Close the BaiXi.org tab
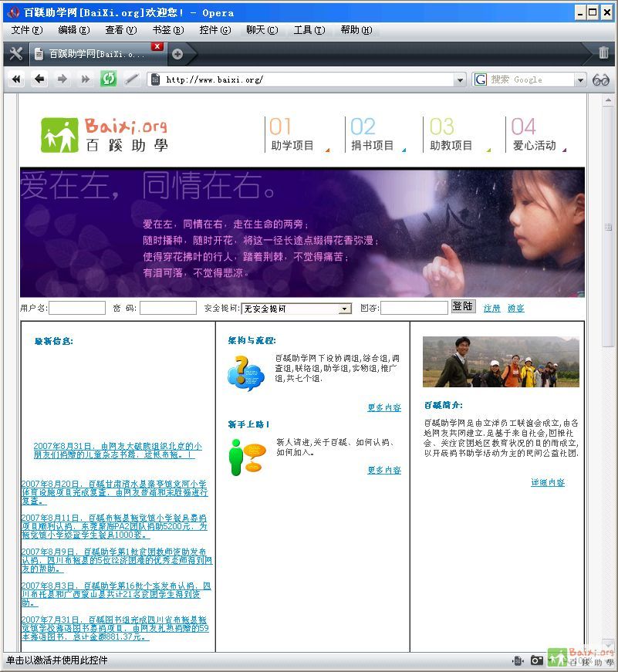This screenshot has width=618, height=672. (157, 46)
